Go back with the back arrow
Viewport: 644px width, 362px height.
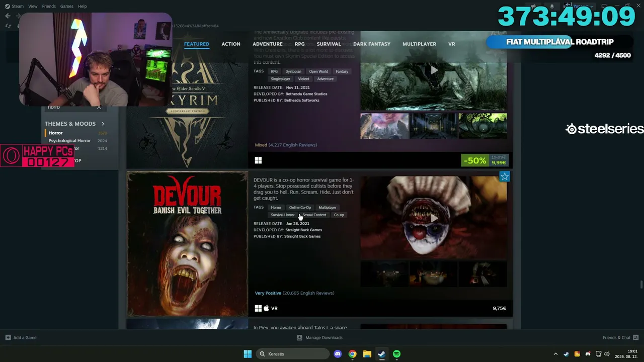pyautogui.click(x=8, y=16)
